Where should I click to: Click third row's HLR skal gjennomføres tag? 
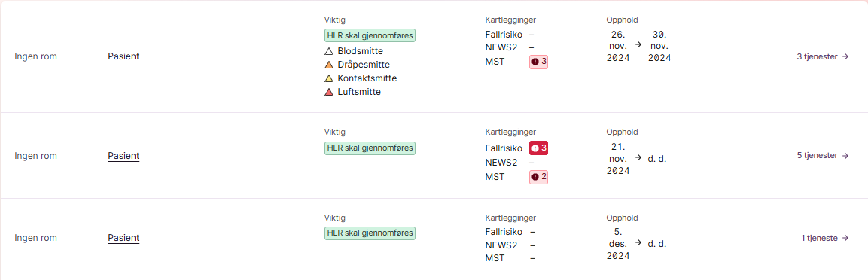pyautogui.click(x=370, y=233)
